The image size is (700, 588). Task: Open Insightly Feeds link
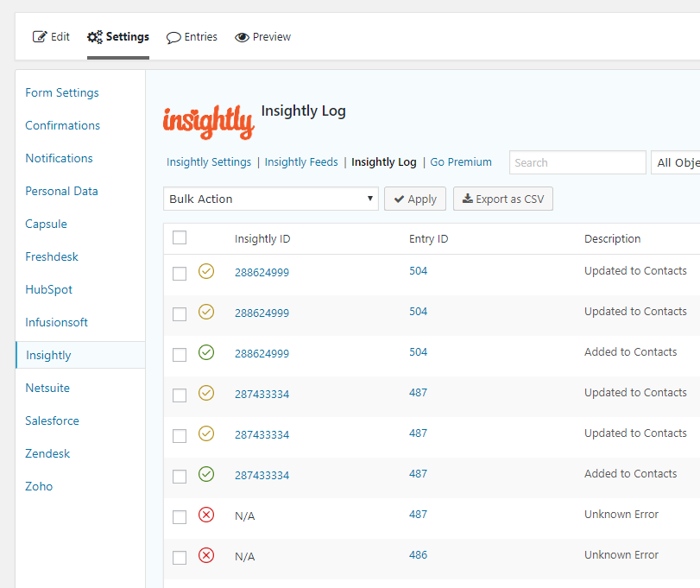(x=301, y=162)
